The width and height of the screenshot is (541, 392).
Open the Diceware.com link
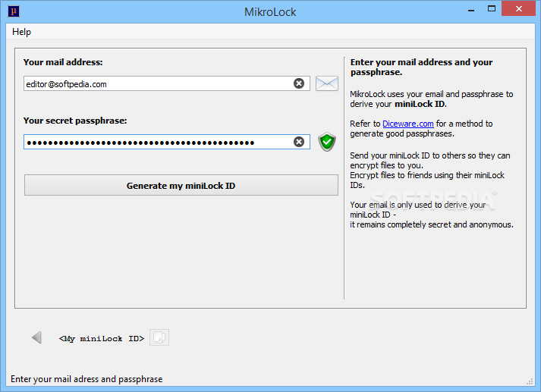pos(407,124)
